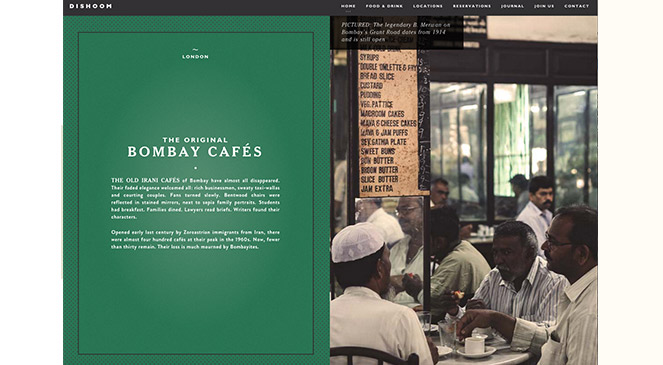This screenshot has width=663, height=365.
Task: Click the PICTURED photo caption text
Action: (x=396, y=32)
